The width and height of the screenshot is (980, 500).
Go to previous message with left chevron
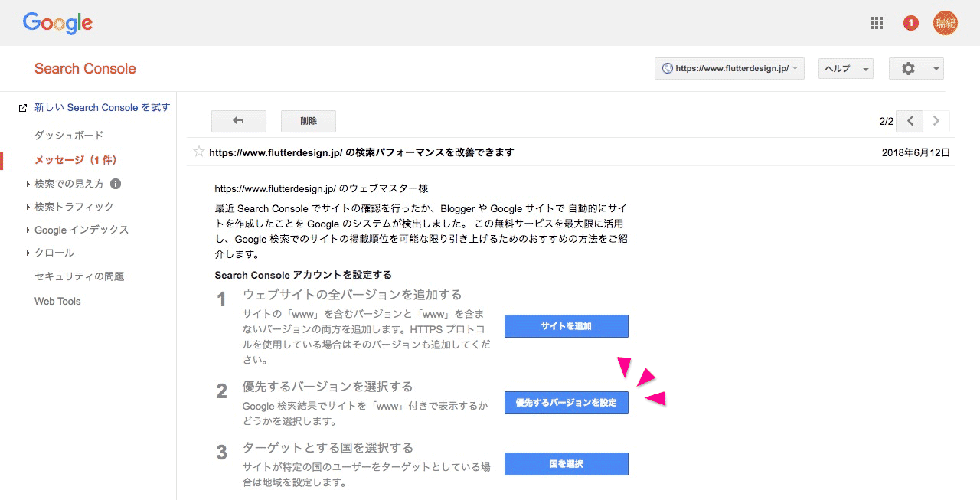910,121
